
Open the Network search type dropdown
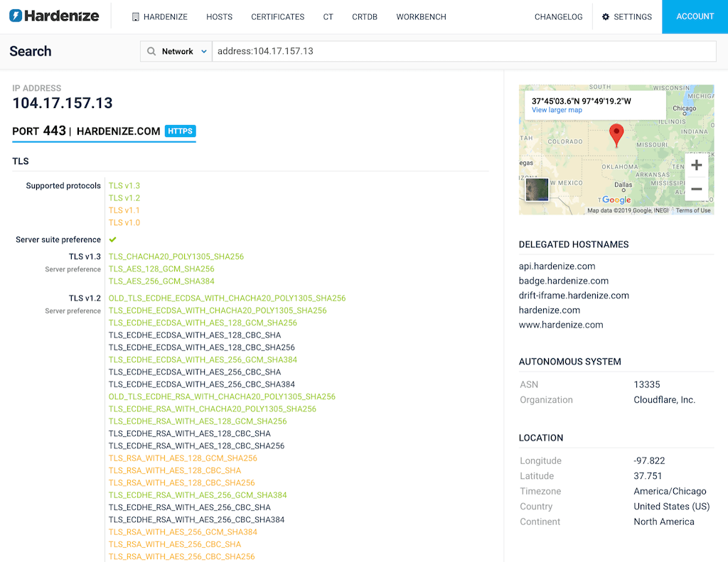click(x=176, y=52)
